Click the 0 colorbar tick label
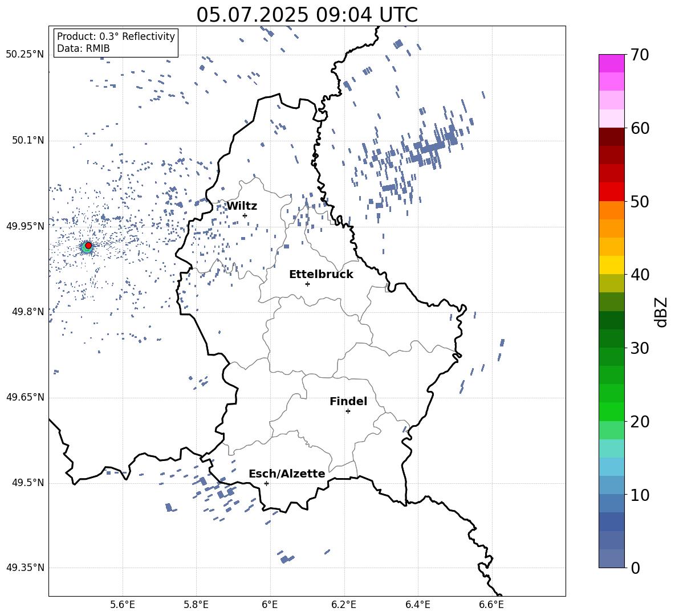The width and height of the screenshot is (675, 616). click(635, 568)
